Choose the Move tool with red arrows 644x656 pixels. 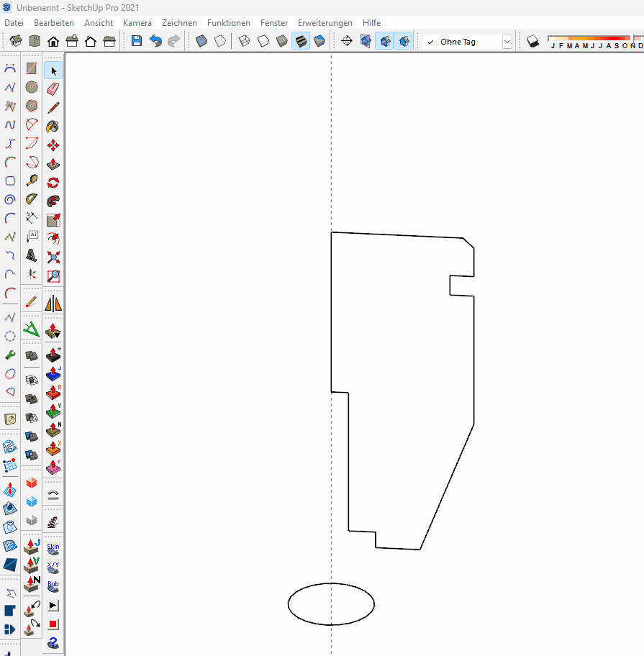click(53, 145)
